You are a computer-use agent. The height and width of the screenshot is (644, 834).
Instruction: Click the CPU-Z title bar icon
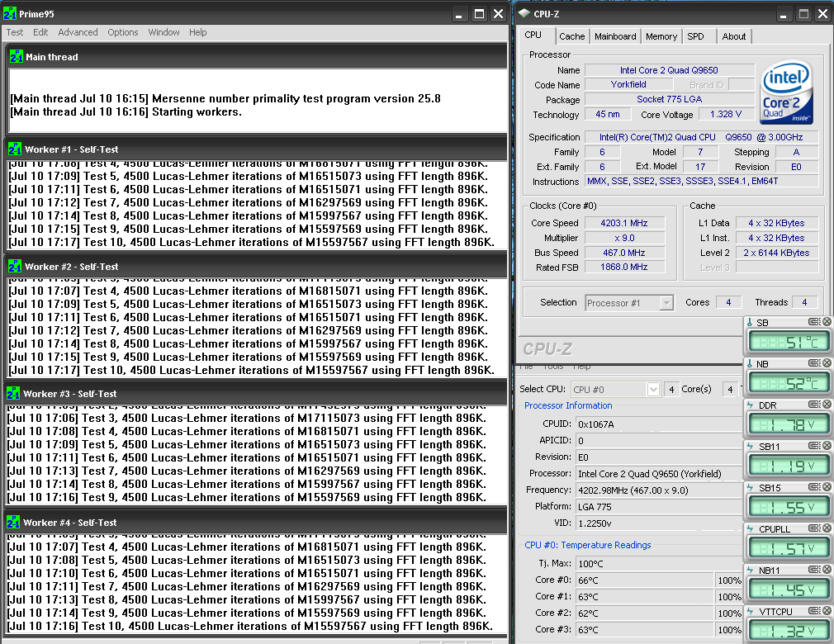coord(524,13)
